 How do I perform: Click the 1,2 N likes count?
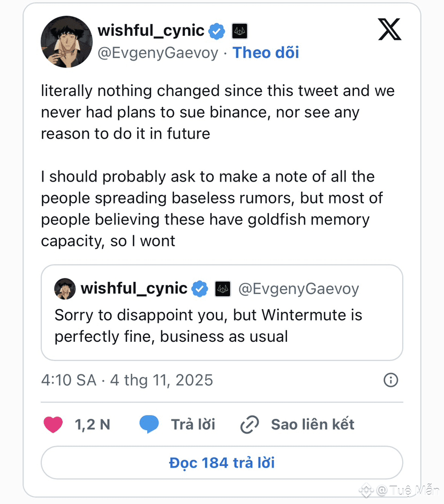pyautogui.click(x=92, y=425)
